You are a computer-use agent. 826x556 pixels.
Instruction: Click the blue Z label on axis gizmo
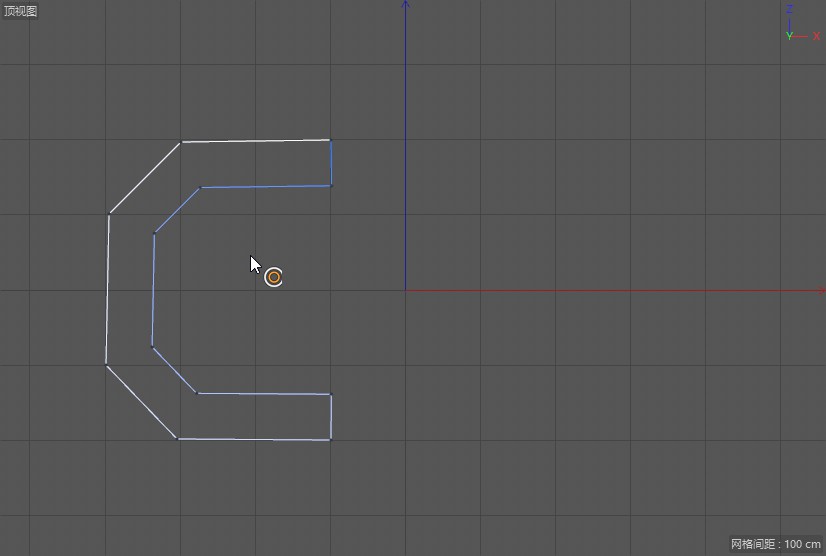[x=789, y=9]
